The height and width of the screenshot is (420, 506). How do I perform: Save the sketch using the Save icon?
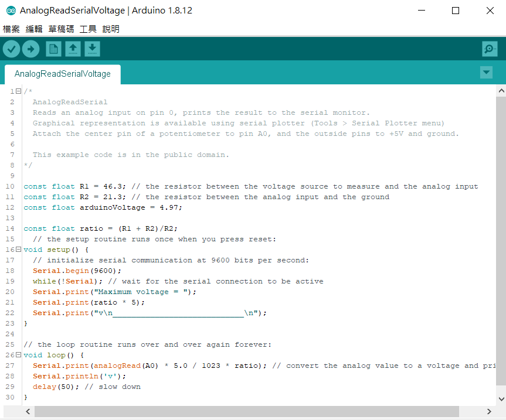click(92, 49)
